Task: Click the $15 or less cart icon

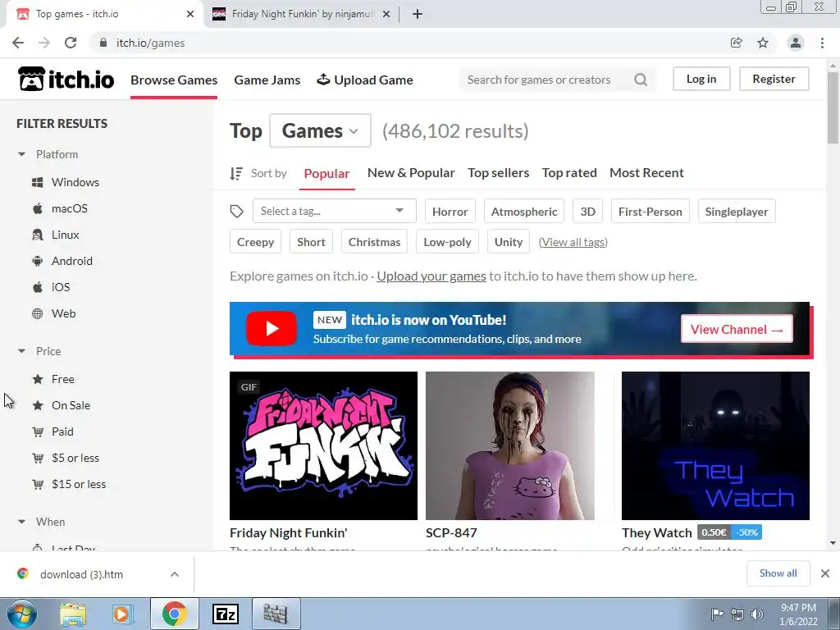Action: click(x=38, y=484)
